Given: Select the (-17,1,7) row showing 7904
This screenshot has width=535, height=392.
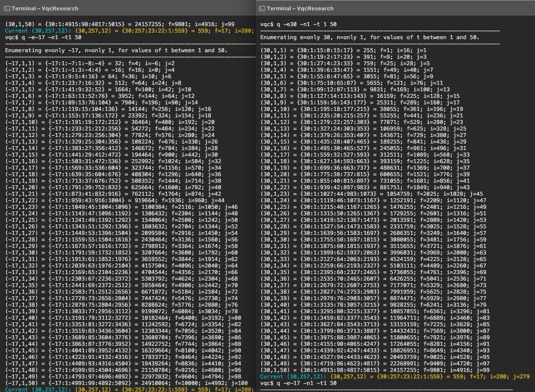Looking at the screenshot, I should (101, 102).
